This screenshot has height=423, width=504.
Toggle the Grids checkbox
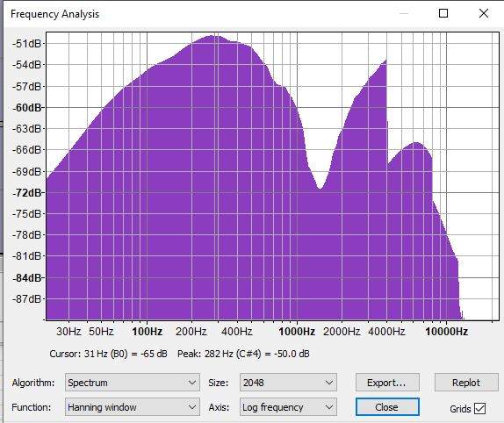pos(480,409)
